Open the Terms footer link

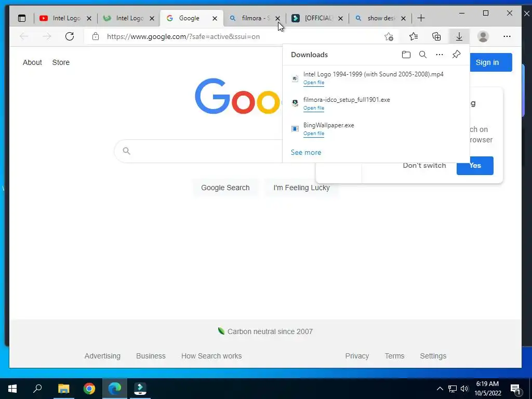[x=394, y=356]
